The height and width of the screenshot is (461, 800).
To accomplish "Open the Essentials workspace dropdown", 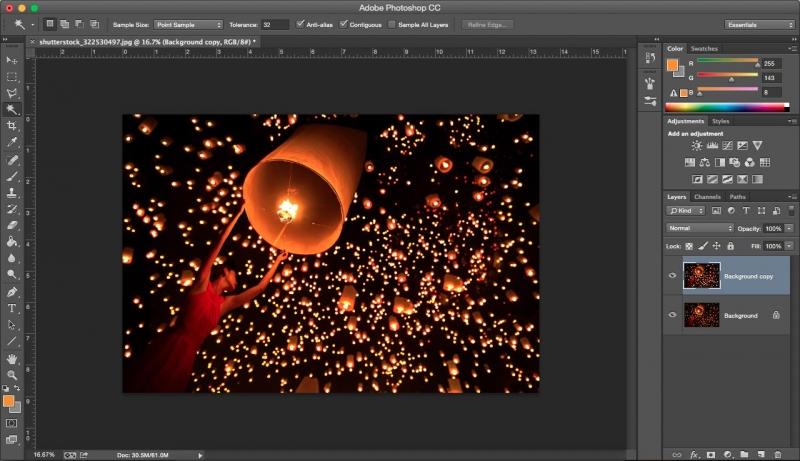I will [758, 23].
